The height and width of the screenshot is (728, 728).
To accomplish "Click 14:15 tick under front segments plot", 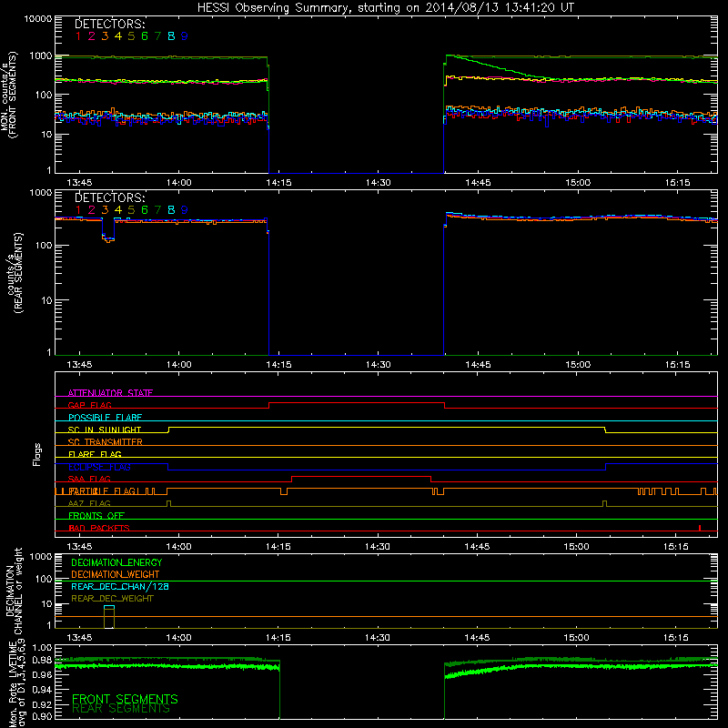I will pos(278,183).
